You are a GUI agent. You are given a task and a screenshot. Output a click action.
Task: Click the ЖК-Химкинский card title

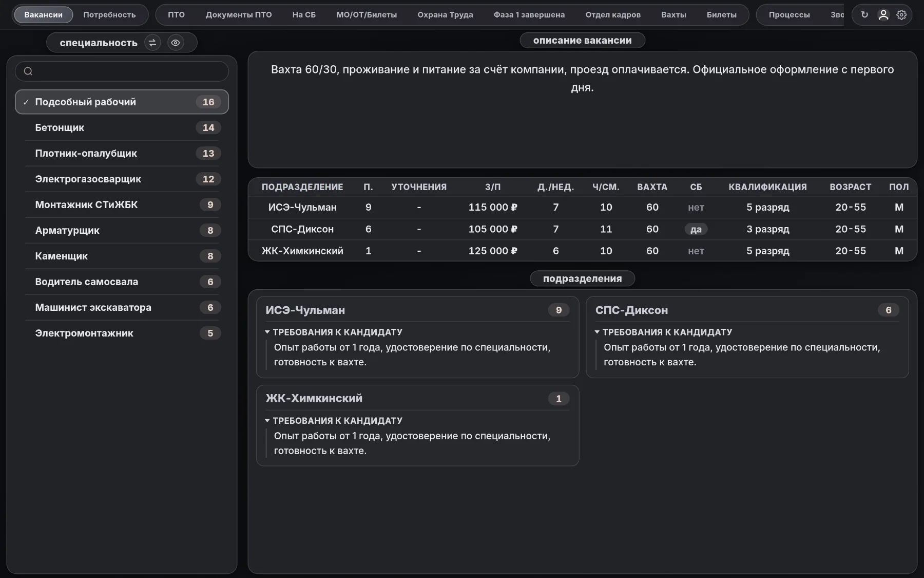314,398
